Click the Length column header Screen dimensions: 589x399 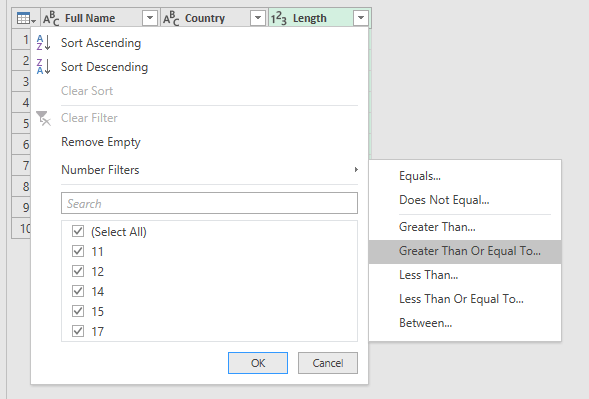click(x=320, y=18)
